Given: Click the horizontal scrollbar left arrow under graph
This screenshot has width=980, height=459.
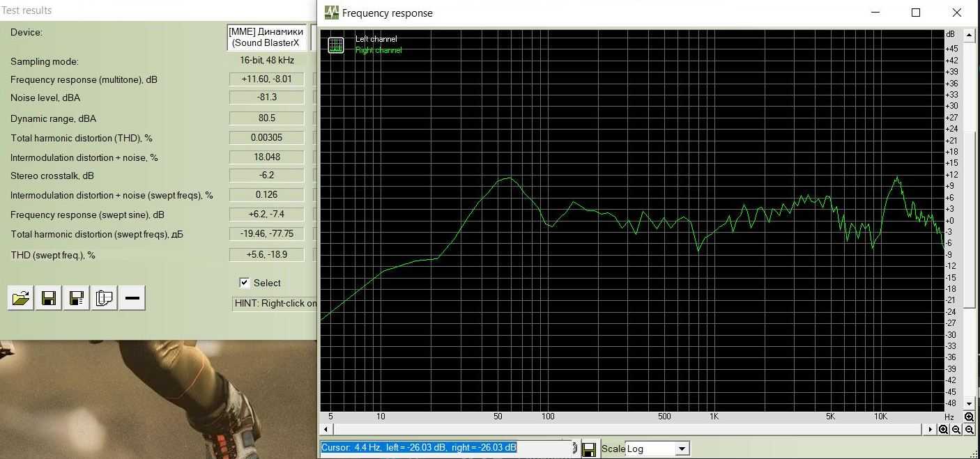Looking at the screenshot, I should [x=326, y=430].
